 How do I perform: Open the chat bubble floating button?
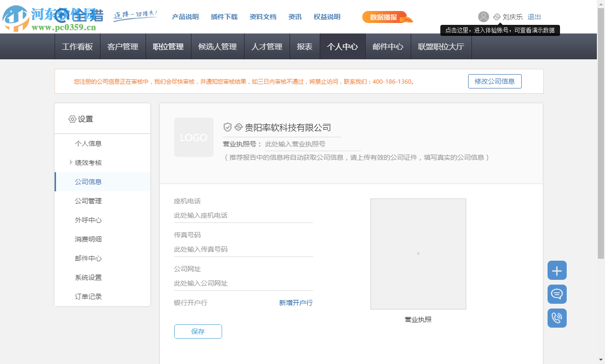pyautogui.click(x=557, y=294)
